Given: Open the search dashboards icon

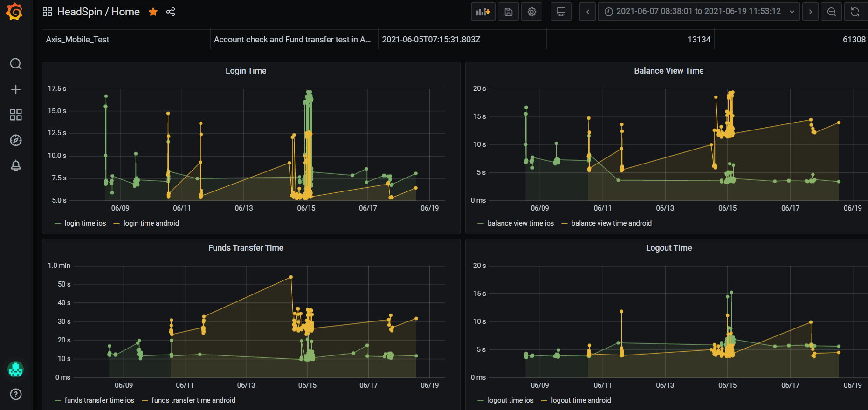Looking at the screenshot, I should pos(16,64).
